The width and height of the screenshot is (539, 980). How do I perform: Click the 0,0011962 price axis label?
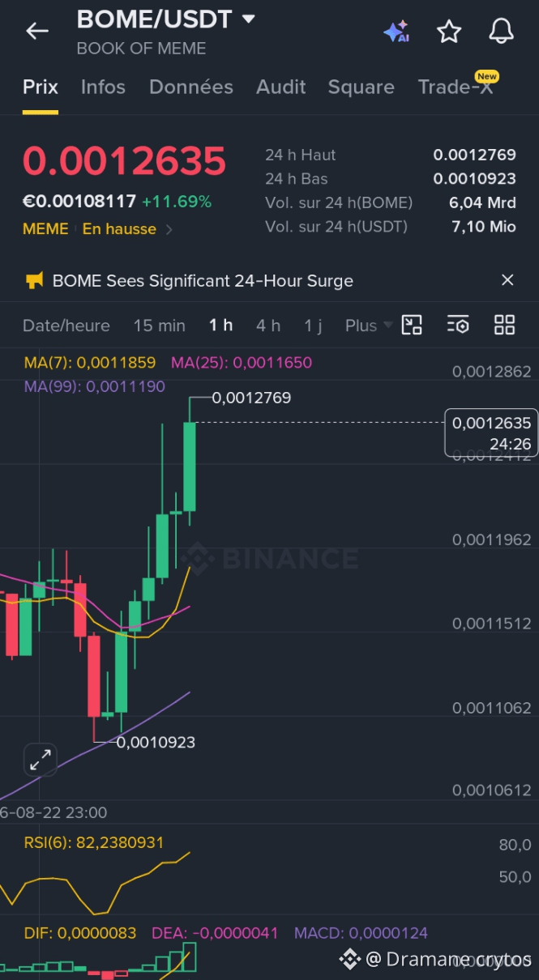pyautogui.click(x=492, y=539)
